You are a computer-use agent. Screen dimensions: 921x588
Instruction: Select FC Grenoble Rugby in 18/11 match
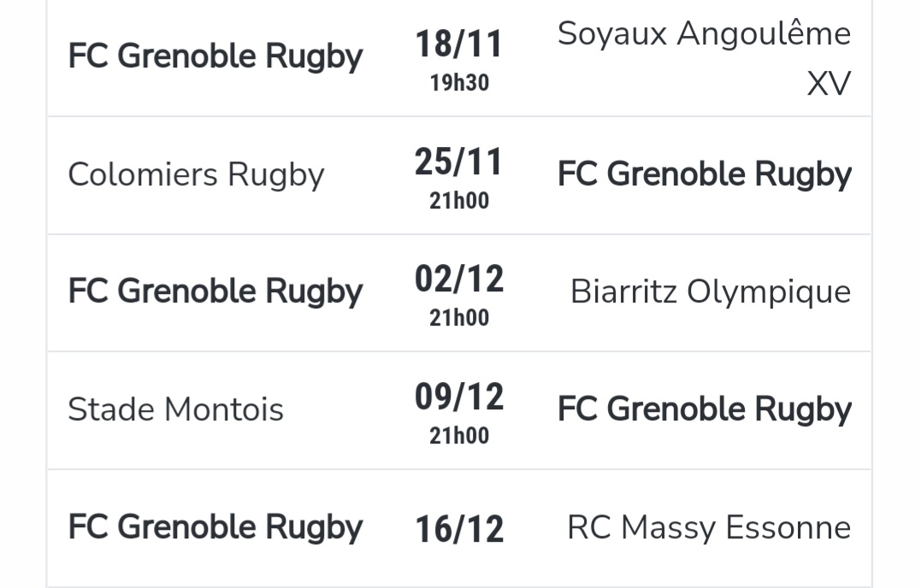pyautogui.click(x=215, y=57)
